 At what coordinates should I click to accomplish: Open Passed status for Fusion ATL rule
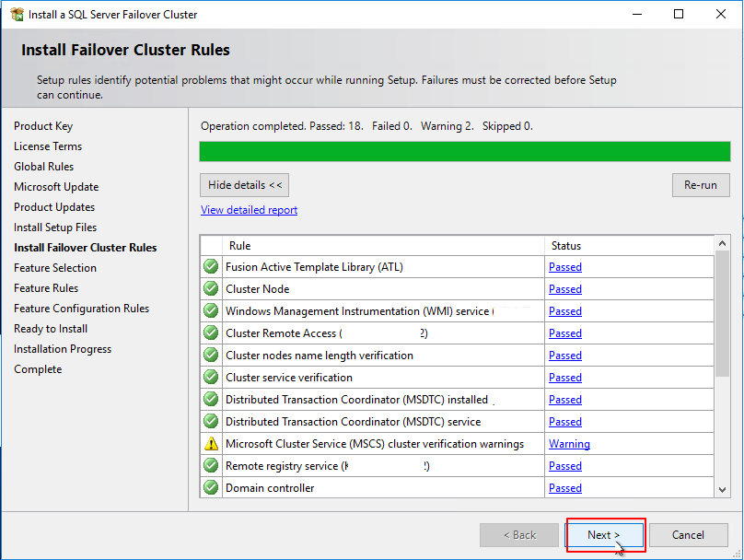pos(565,267)
